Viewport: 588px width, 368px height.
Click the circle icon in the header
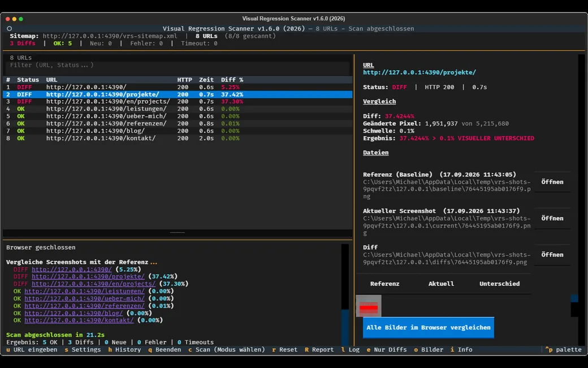click(10, 28)
